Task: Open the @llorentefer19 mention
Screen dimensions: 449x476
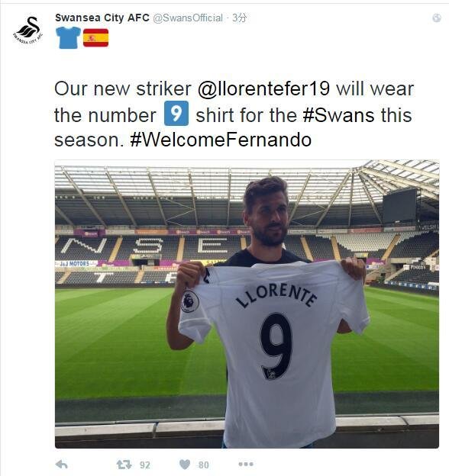Action: click(263, 88)
